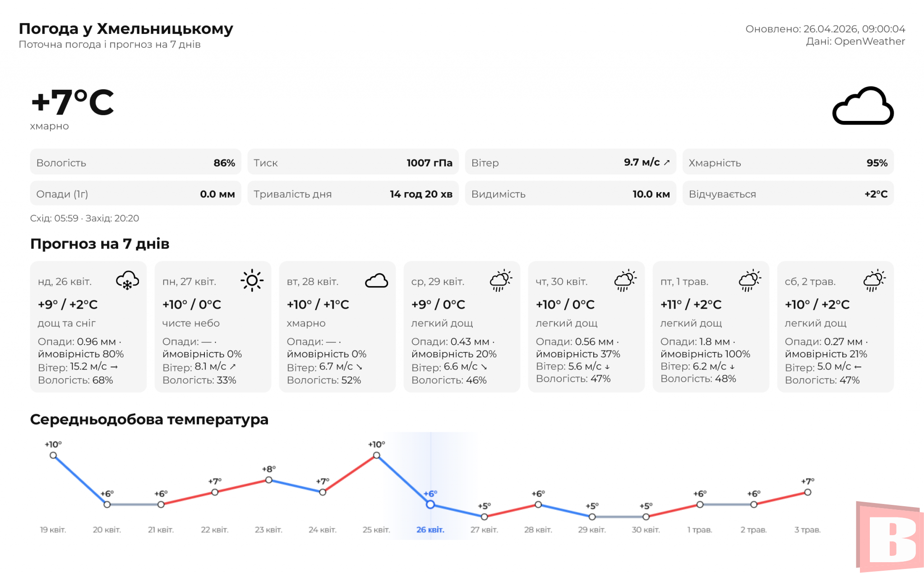Click the 25 квіт. +10° chart point
The width and height of the screenshot is (924, 573).
[x=377, y=455]
